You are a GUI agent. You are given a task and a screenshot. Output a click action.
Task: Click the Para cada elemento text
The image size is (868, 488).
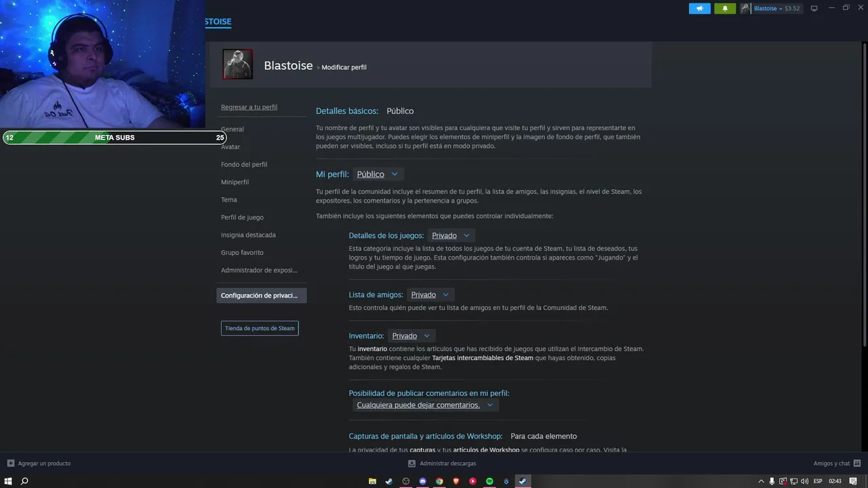(544, 436)
